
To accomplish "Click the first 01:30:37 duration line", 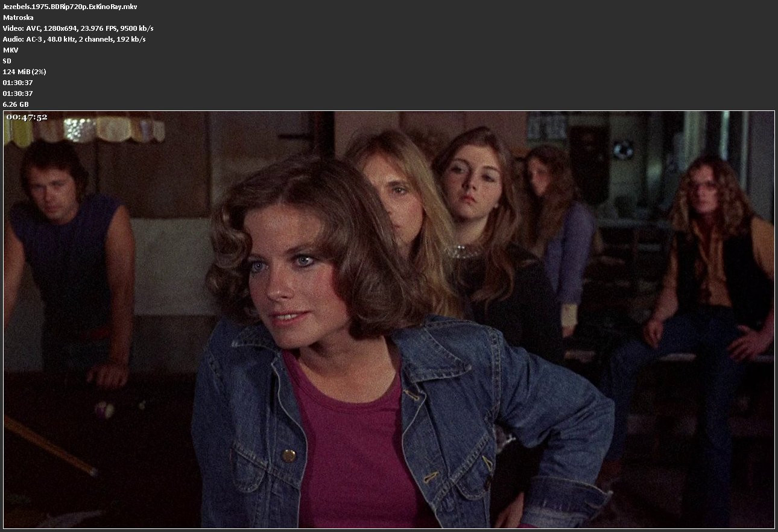I will tap(17, 83).
